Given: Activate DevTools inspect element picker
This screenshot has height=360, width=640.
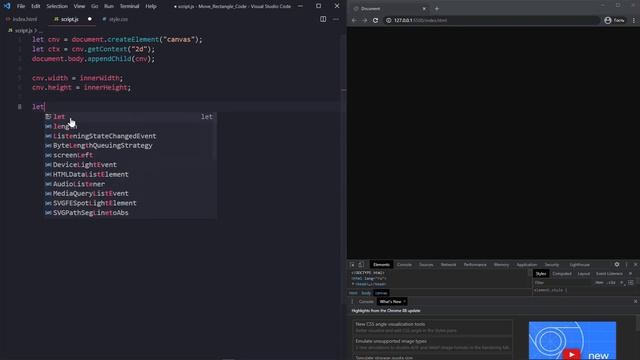Looking at the screenshot, I should (x=352, y=264).
